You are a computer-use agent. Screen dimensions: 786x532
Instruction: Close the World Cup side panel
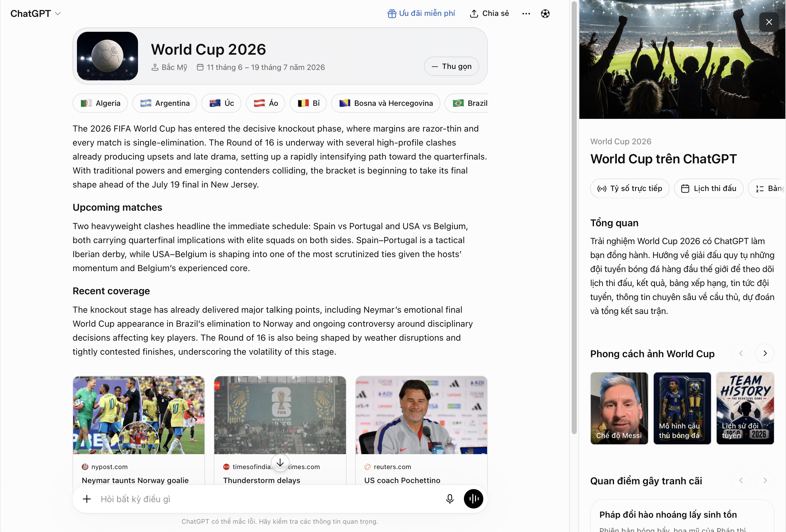click(x=769, y=22)
